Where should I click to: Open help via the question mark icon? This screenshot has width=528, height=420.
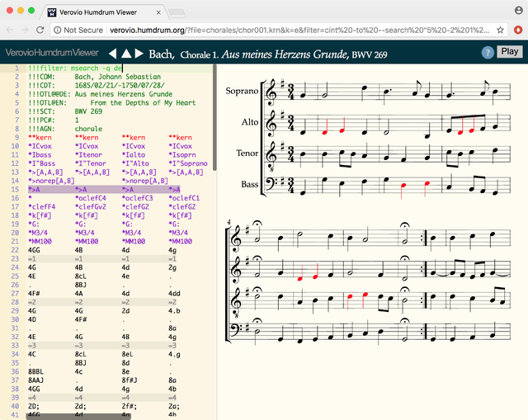(488, 52)
